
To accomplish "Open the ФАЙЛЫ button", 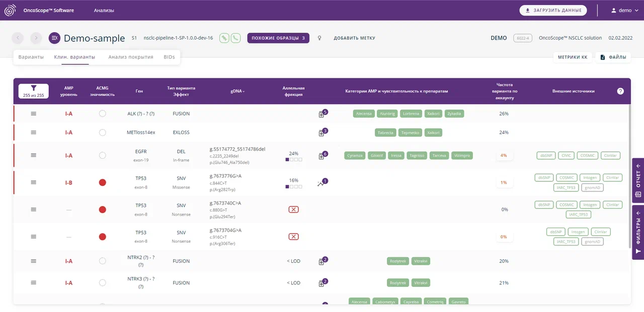I will click(613, 57).
